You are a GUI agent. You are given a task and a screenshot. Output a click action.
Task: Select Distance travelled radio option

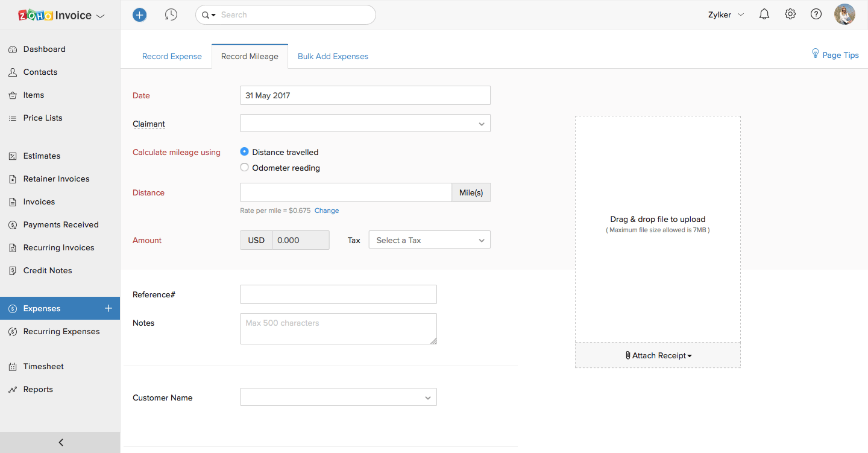[245, 152]
